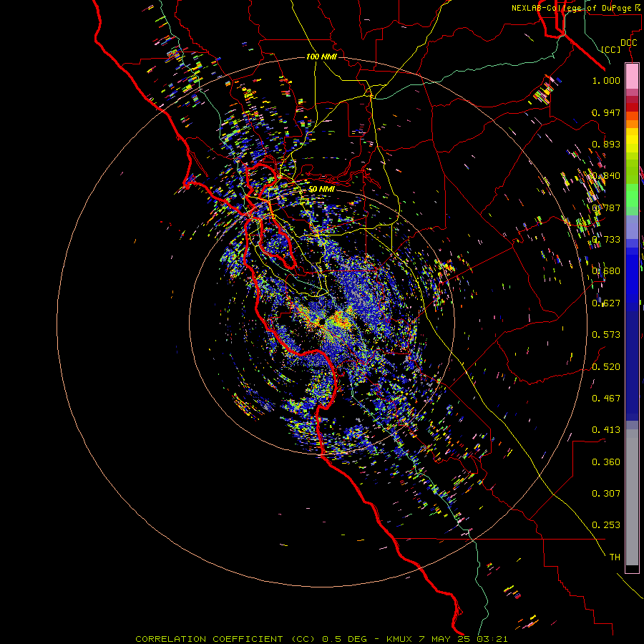Click the 0.840 scale value
Screen dimensions: 644x644
(606, 176)
